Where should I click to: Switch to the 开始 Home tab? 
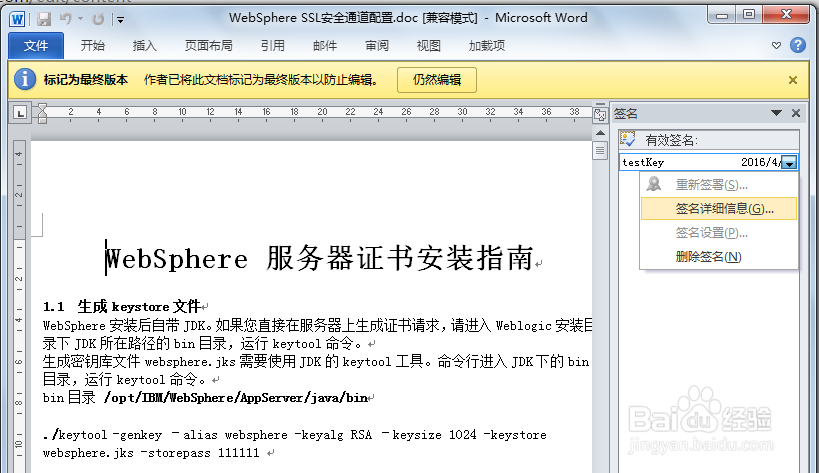point(92,46)
